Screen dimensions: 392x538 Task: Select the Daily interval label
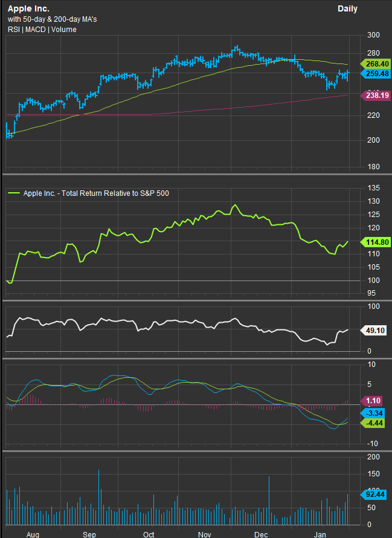click(x=347, y=9)
